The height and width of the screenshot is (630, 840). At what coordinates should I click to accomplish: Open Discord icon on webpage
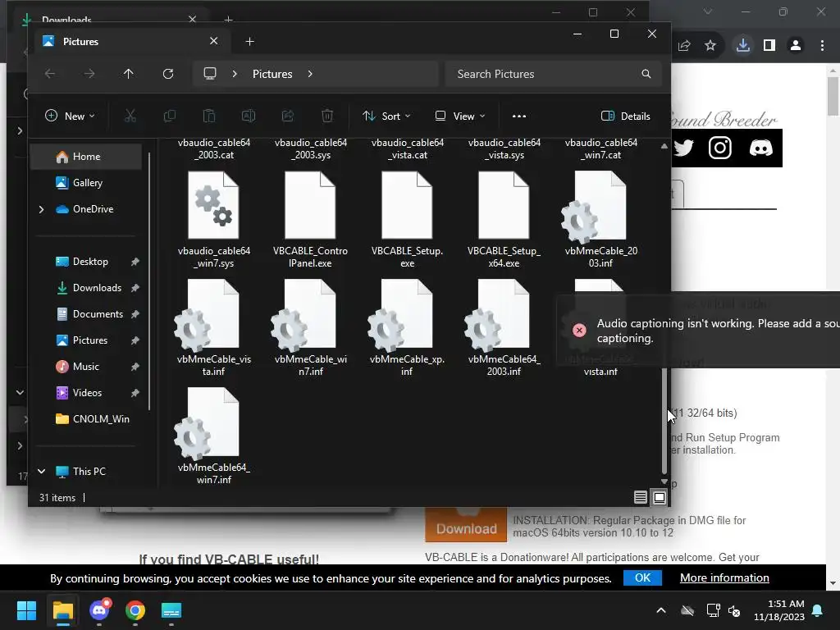pos(760,148)
